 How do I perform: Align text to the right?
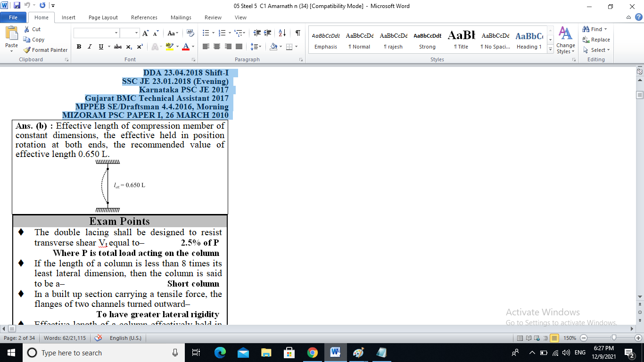228,47
